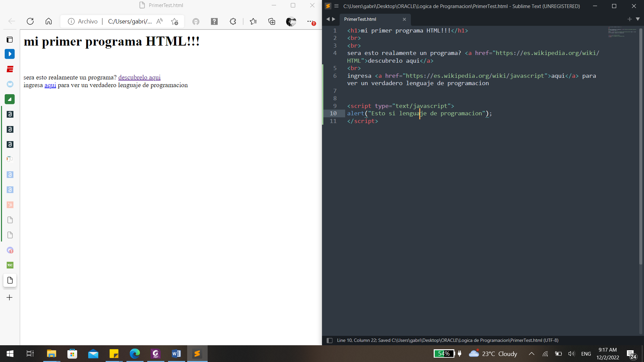This screenshot has height=362, width=644.
Task: Switch to the green TGC icon vertical tab
Action: coord(10,265)
